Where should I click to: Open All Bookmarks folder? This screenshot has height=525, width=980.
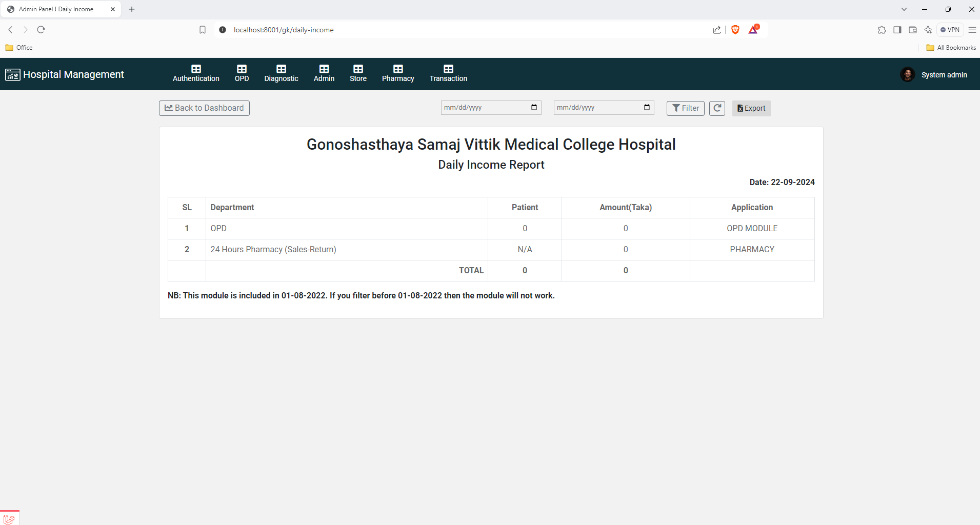951,48
